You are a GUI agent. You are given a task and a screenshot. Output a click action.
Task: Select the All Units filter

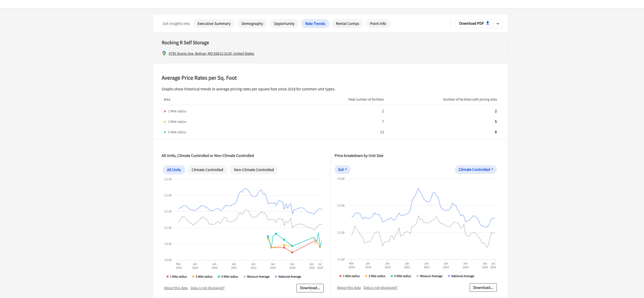[174, 170]
